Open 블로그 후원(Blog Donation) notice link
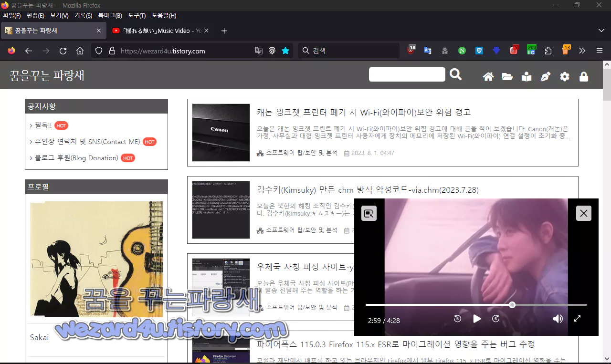This screenshot has width=611, height=364. tap(76, 158)
